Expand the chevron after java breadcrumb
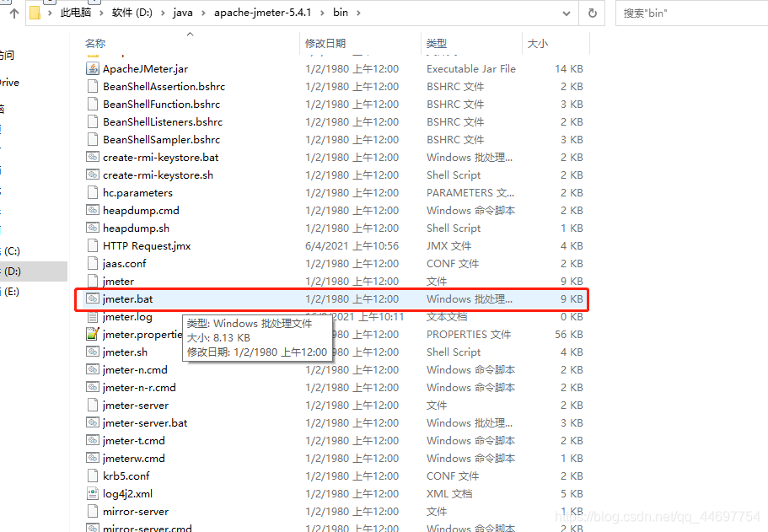 [x=204, y=13]
